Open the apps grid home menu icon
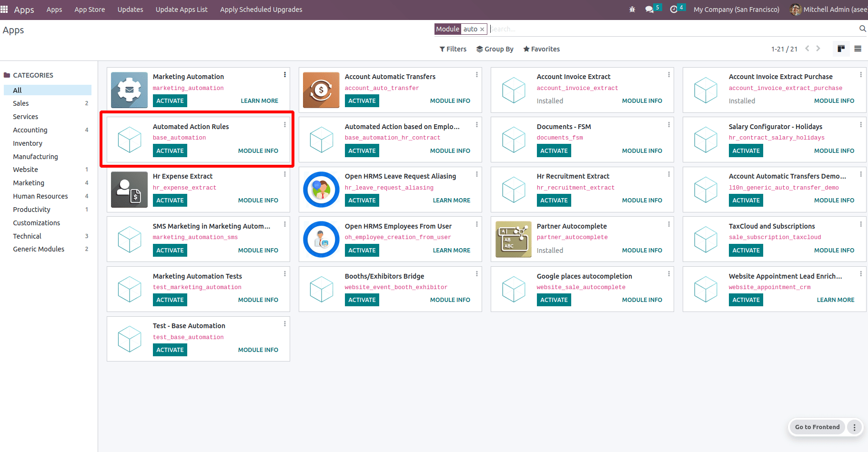The height and width of the screenshot is (452, 868). (4, 10)
